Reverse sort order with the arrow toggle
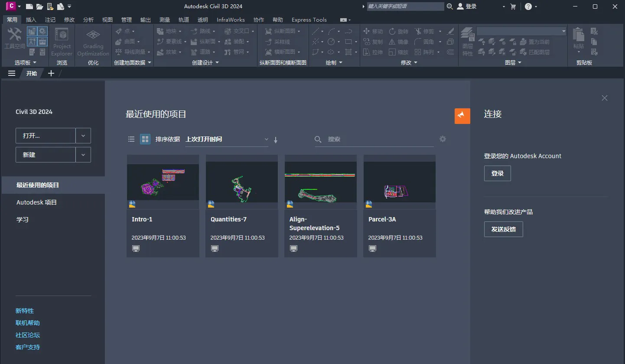The height and width of the screenshot is (364, 625). click(276, 140)
